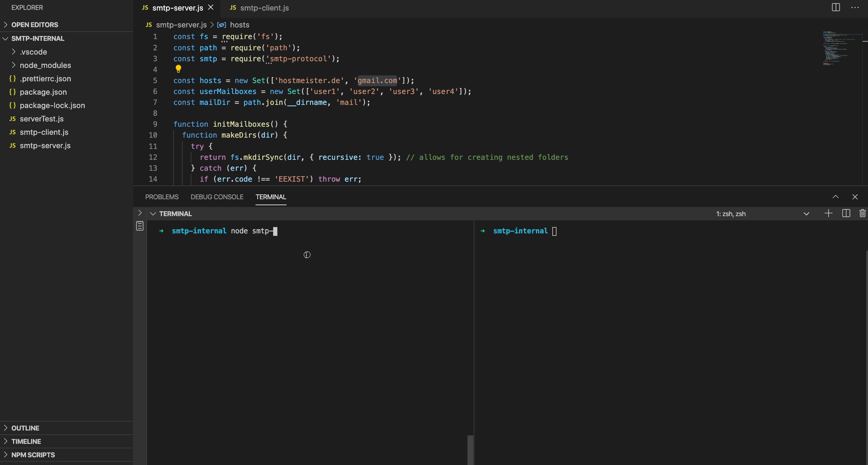The width and height of the screenshot is (868, 465).
Task: Open editor more actions ellipsis menu
Action: coord(855,7)
